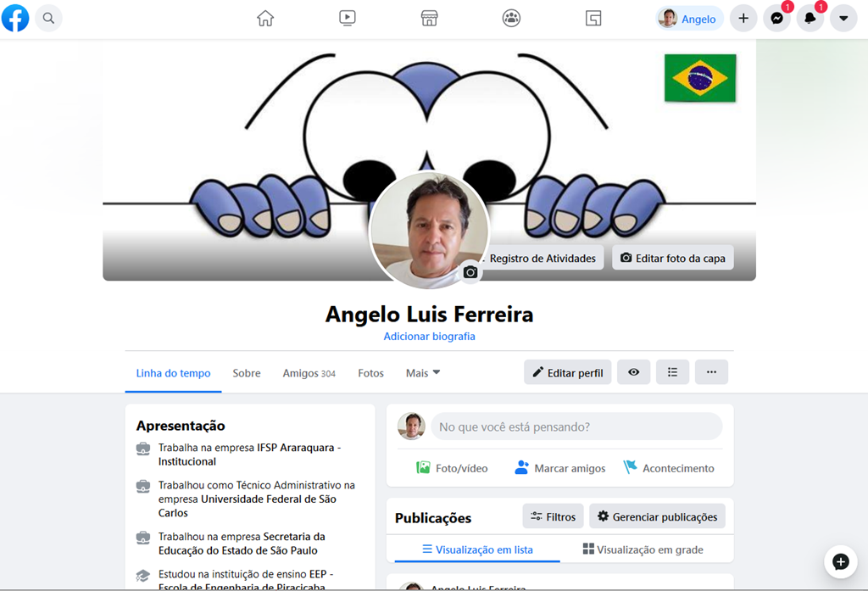
Task: Open Angelo profile shortcut in top bar
Action: (689, 19)
